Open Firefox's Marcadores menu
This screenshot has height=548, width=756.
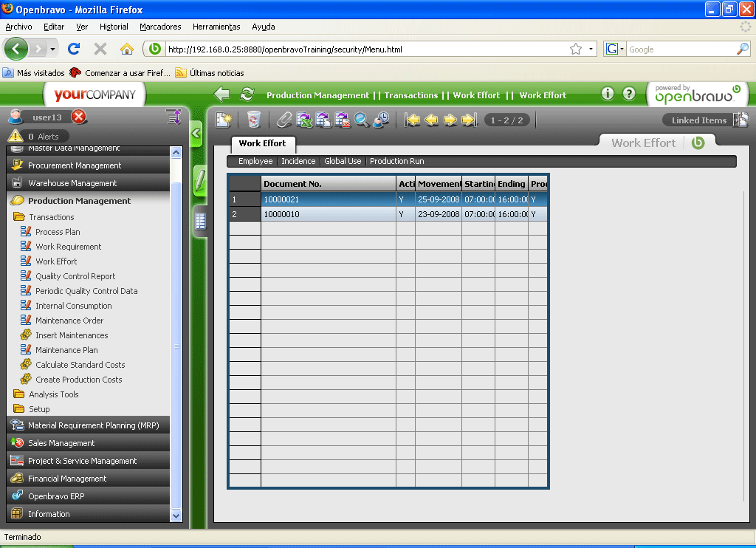coord(160,27)
